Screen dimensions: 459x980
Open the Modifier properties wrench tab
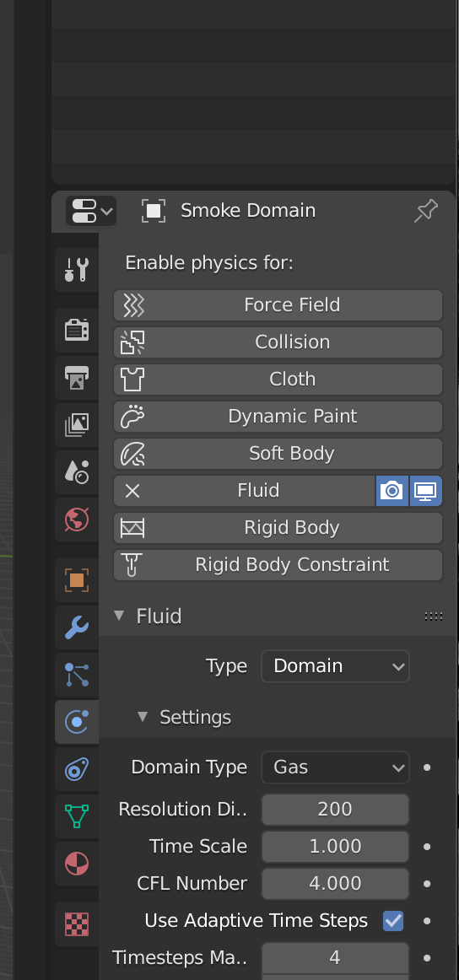pos(77,627)
